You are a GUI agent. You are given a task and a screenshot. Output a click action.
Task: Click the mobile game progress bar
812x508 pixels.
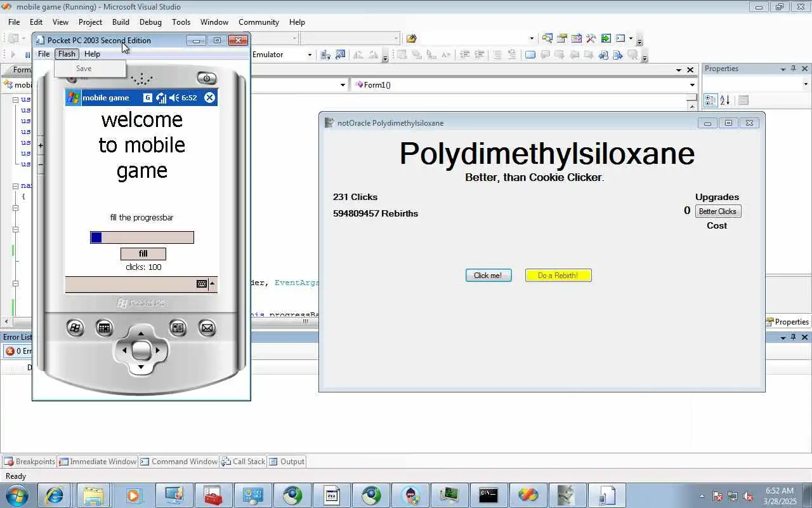142,237
